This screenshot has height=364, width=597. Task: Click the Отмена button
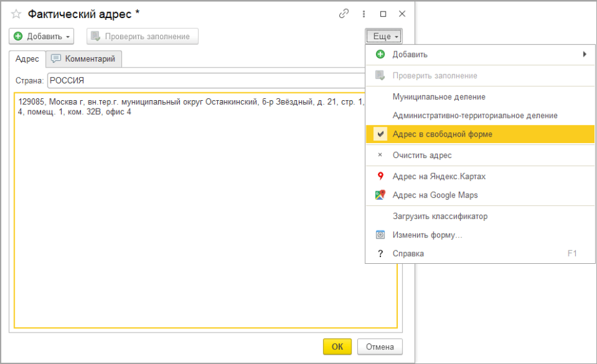(x=380, y=347)
